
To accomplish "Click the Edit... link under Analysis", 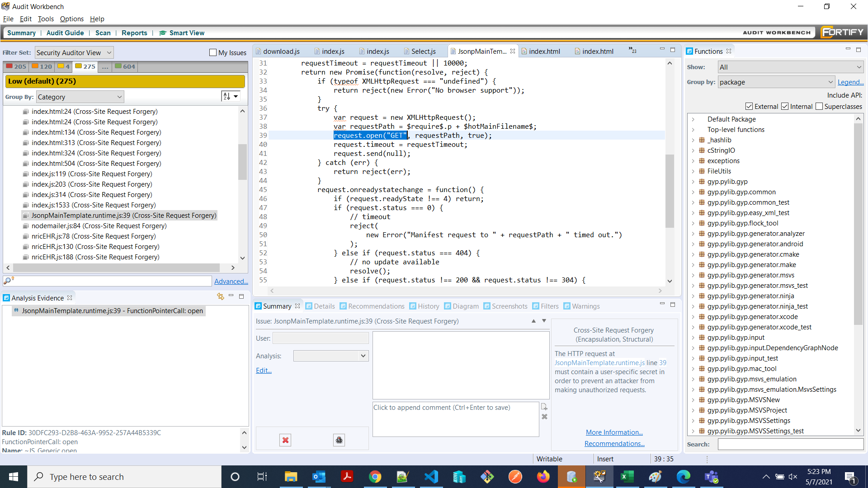I will coord(264,371).
